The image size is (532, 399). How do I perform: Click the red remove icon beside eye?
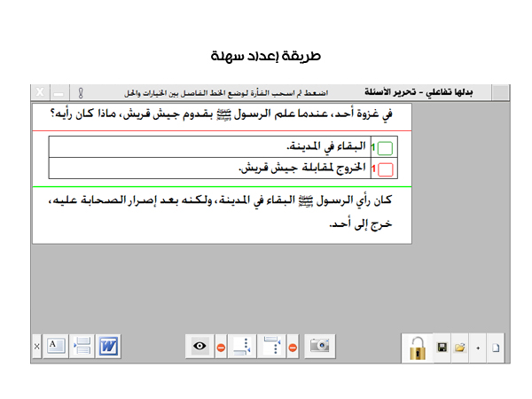point(221,348)
